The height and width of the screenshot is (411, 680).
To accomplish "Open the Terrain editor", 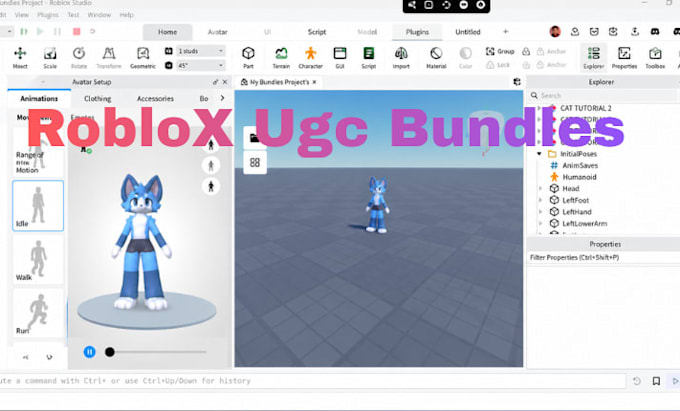I will tap(281, 58).
